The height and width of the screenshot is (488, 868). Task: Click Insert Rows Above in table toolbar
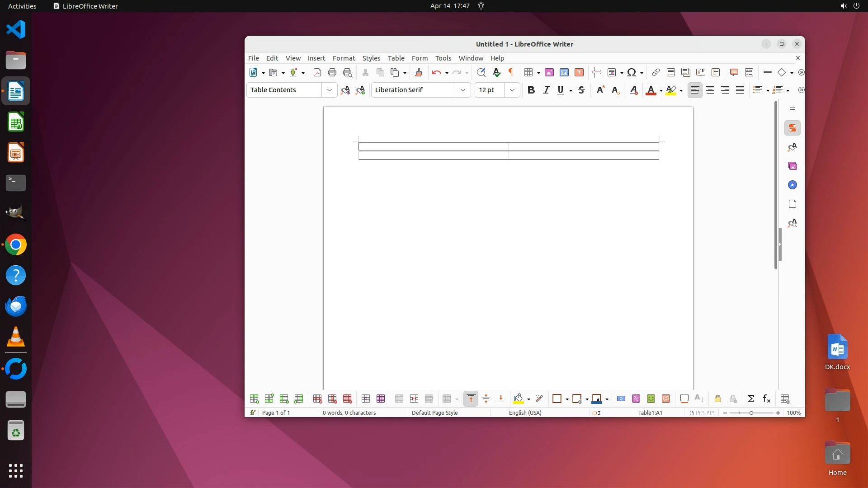click(254, 399)
